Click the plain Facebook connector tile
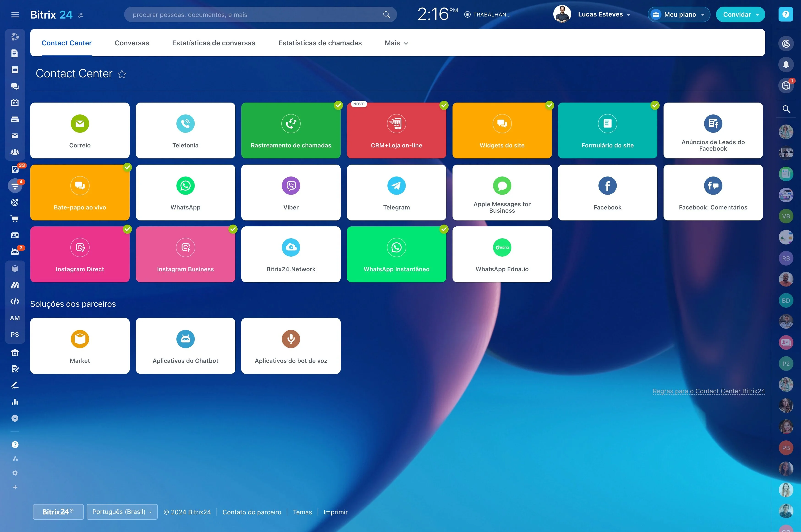This screenshot has height=532, width=801. tap(607, 192)
